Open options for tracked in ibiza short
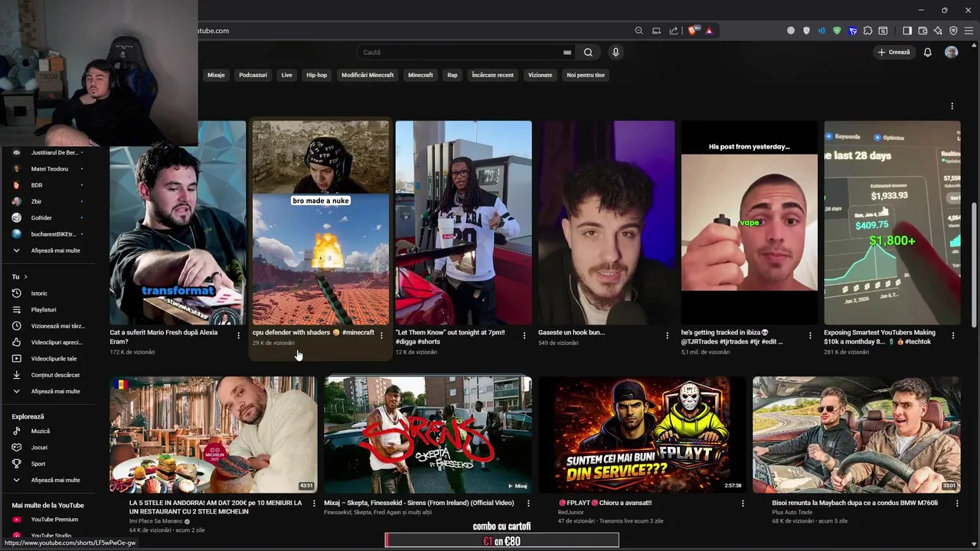Image resolution: width=980 pixels, height=551 pixels. click(x=810, y=336)
